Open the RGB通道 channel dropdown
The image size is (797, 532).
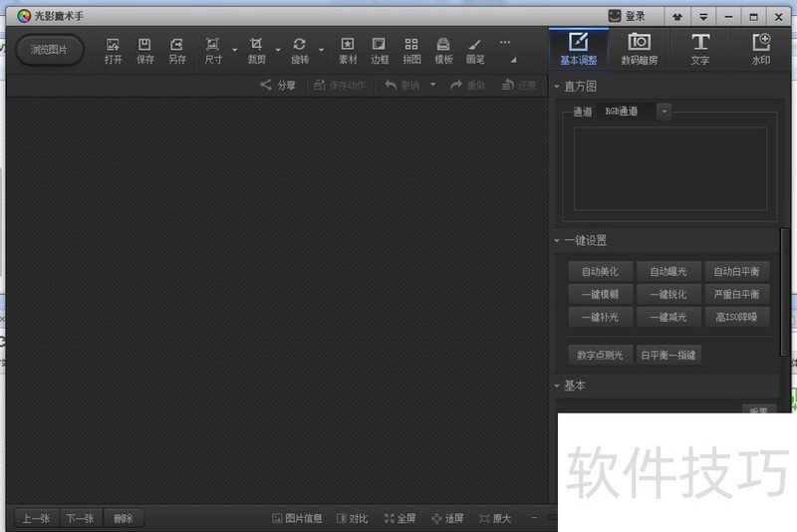[664, 112]
